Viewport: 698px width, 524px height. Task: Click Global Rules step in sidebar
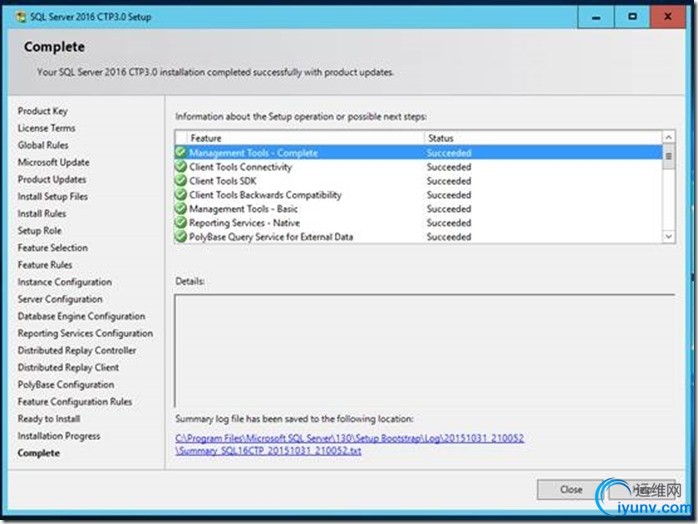(x=43, y=145)
